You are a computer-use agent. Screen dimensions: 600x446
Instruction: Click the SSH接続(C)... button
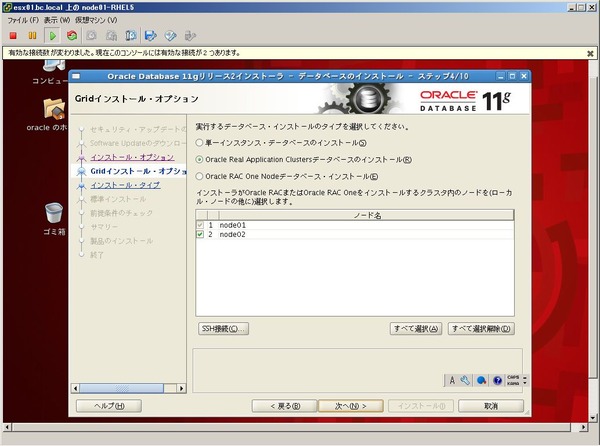223,329
